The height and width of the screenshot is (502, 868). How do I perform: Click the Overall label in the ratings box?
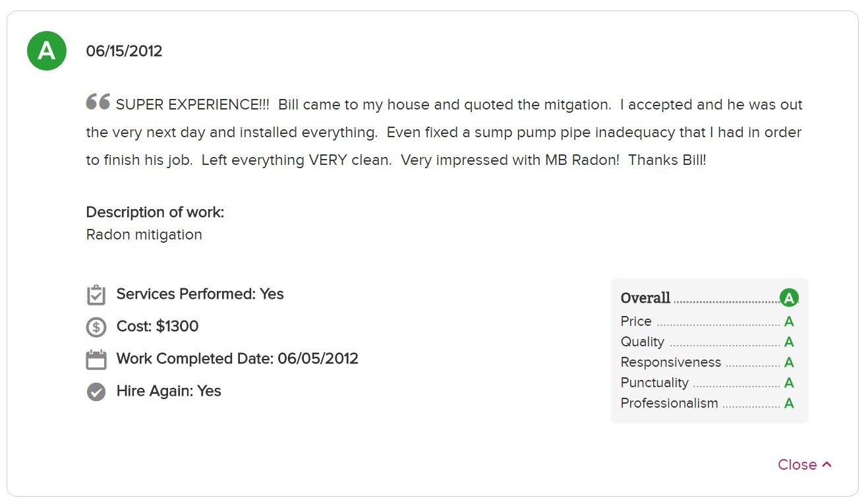point(645,298)
